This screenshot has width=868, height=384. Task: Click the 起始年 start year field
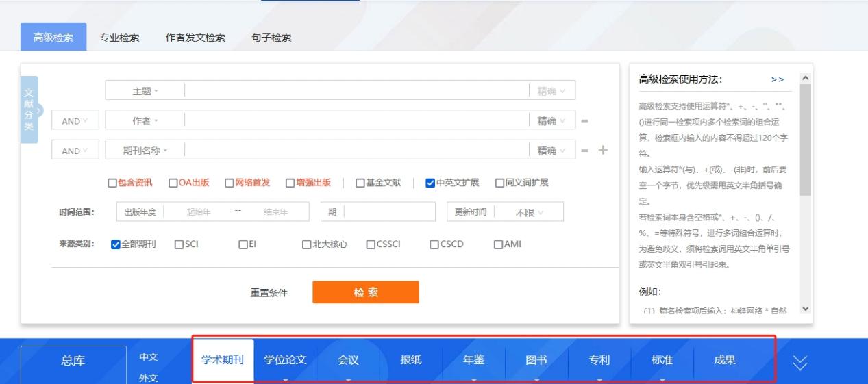(x=199, y=212)
